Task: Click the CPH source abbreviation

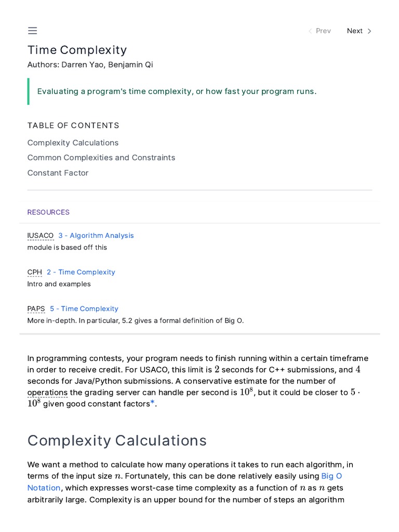Action: click(x=35, y=272)
